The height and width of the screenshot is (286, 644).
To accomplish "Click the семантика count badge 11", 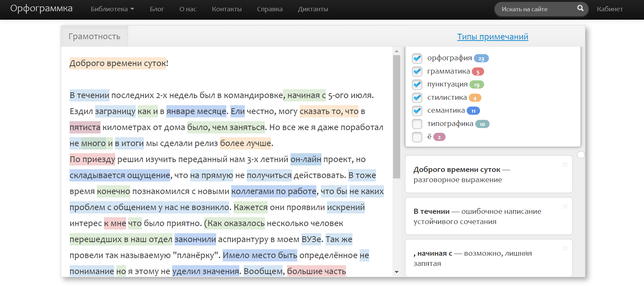I will [x=473, y=111].
